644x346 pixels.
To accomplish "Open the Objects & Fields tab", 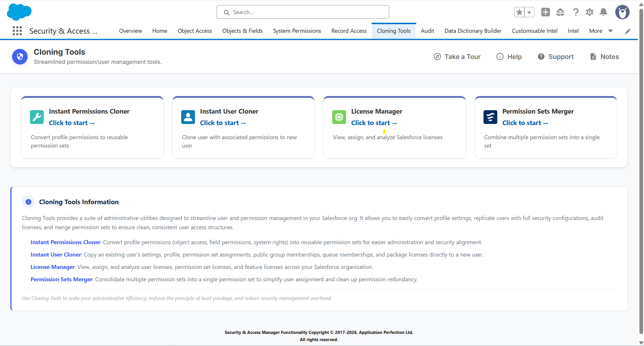I will pyautogui.click(x=242, y=31).
